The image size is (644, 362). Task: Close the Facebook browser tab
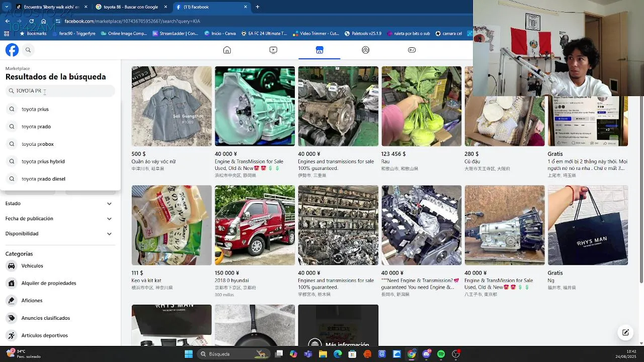(x=246, y=7)
